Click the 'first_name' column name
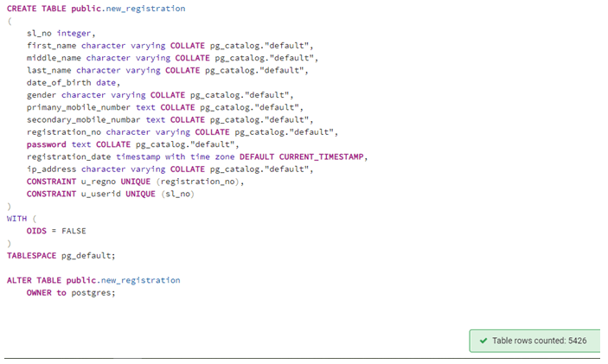This screenshot has height=364, width=608. [x=52, y=46]
